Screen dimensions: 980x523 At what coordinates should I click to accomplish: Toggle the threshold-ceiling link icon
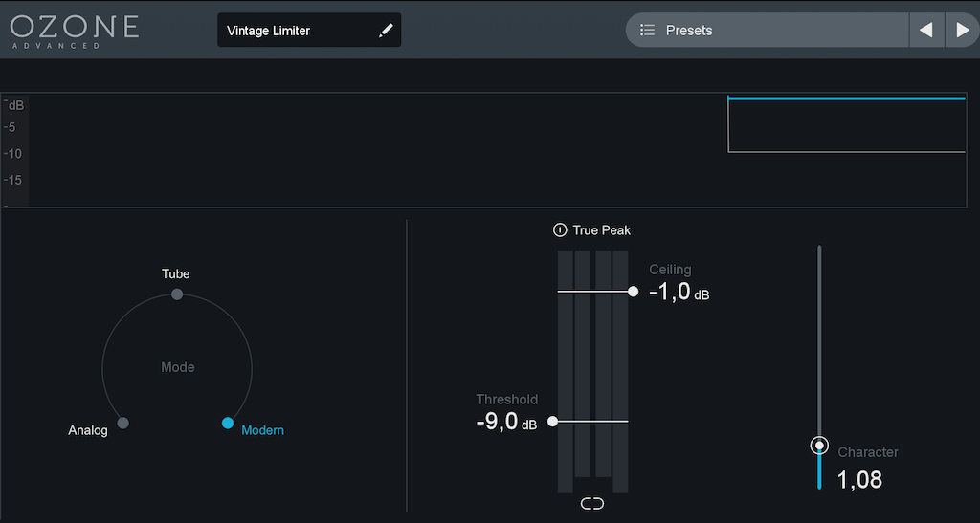[x=592, y=504]
